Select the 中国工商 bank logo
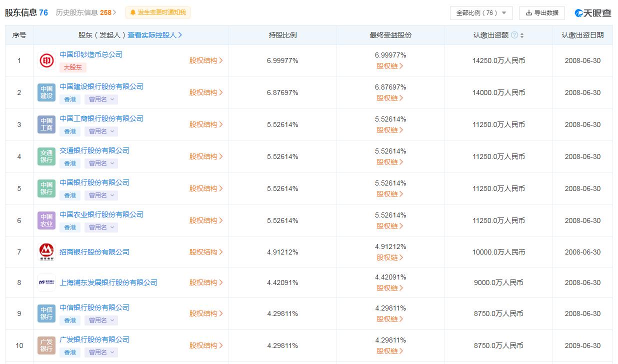This screenshot has width=618, height=364. coord(46,123)
